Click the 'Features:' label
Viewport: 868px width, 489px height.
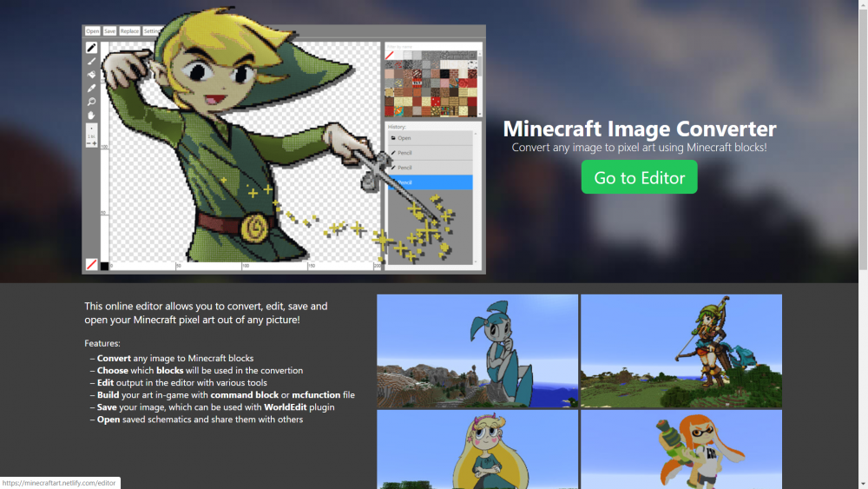tap(102, 343)
